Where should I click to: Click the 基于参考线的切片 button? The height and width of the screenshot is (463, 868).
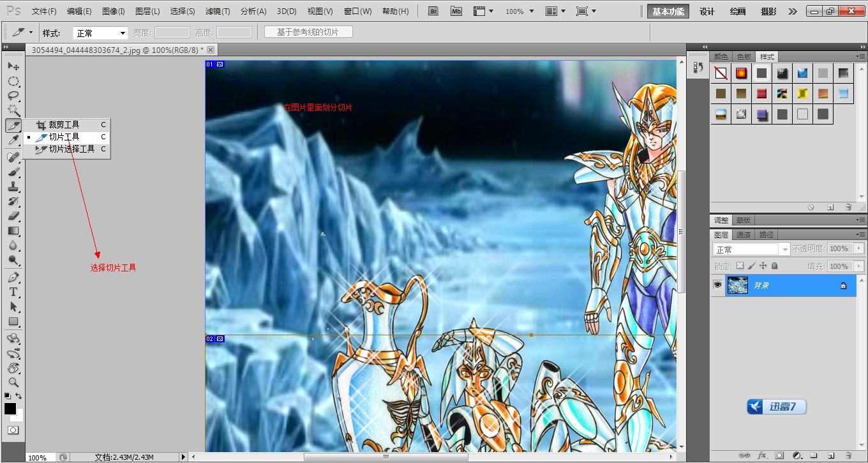coord(308,33)
